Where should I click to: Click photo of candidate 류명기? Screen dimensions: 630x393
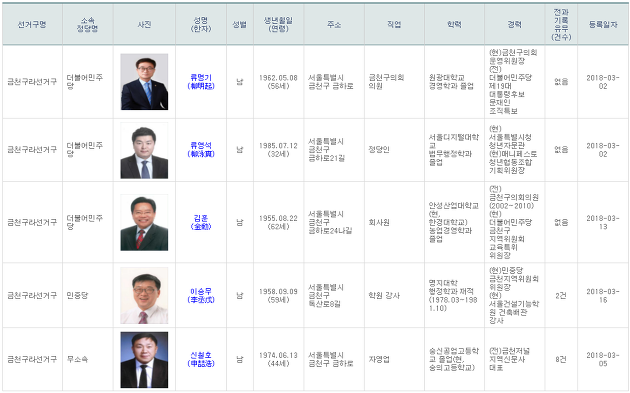pos(144,82)
